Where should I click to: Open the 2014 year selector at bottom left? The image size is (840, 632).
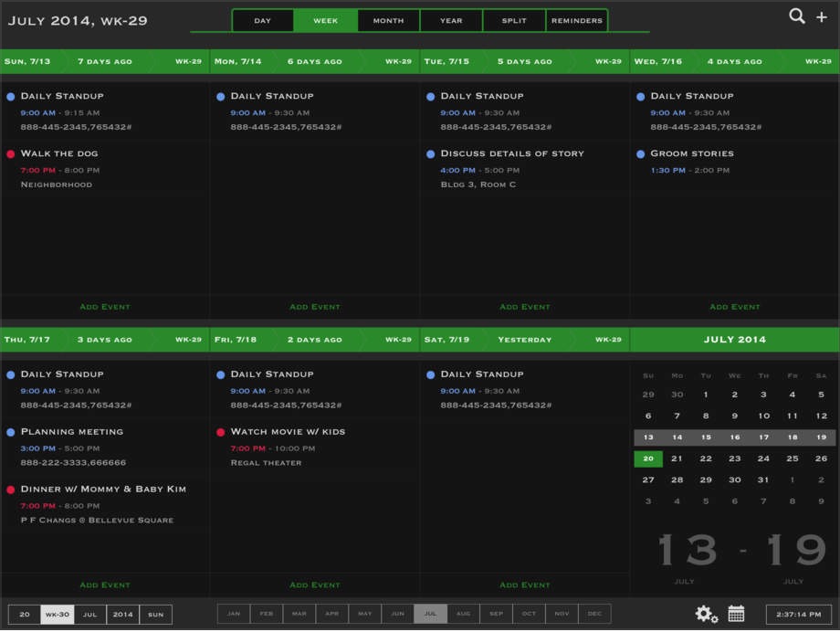122,614
